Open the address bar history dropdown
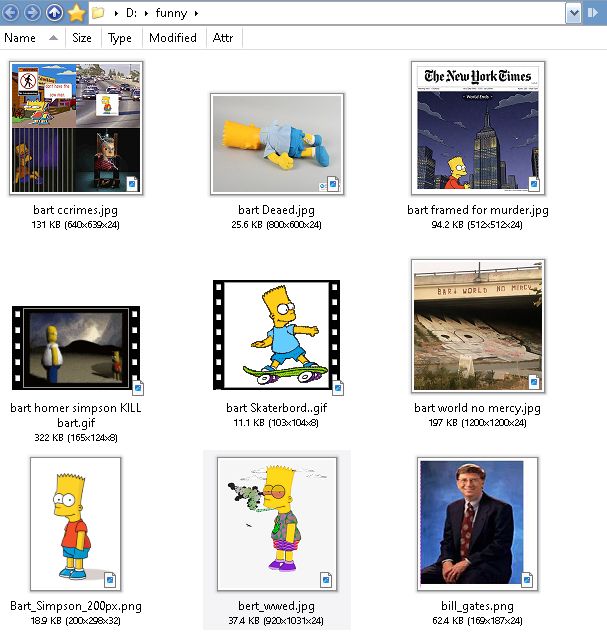This screenshot has height=636, width=607. [573, 13]
